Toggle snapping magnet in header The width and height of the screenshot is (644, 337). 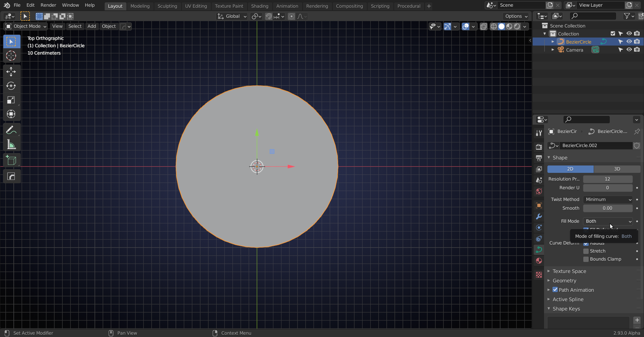pyautogui.click(x=269, y=16)
